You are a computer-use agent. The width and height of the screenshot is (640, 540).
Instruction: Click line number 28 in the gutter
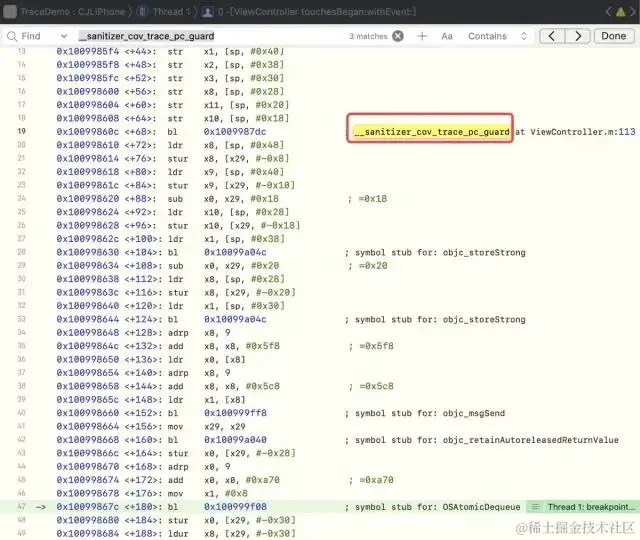point(21,252)
